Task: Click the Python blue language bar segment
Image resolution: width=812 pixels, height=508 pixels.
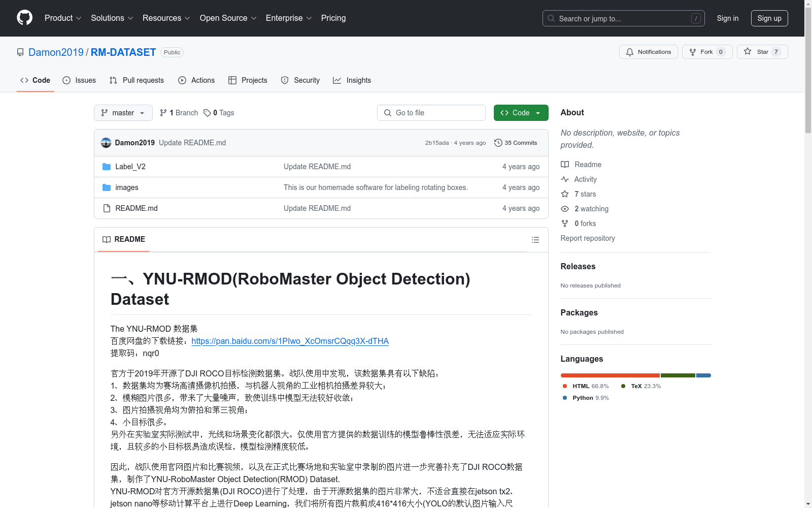Action: point(703,375)
